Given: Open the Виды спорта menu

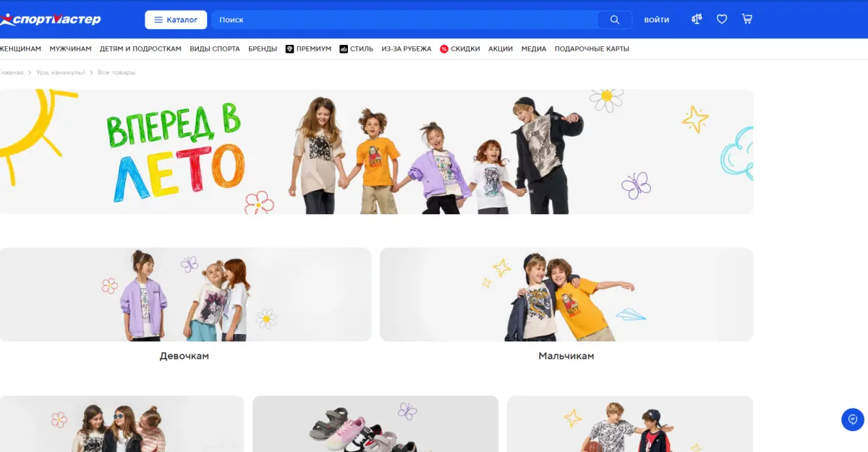Looking at the screenshot, I should point(215,49).
